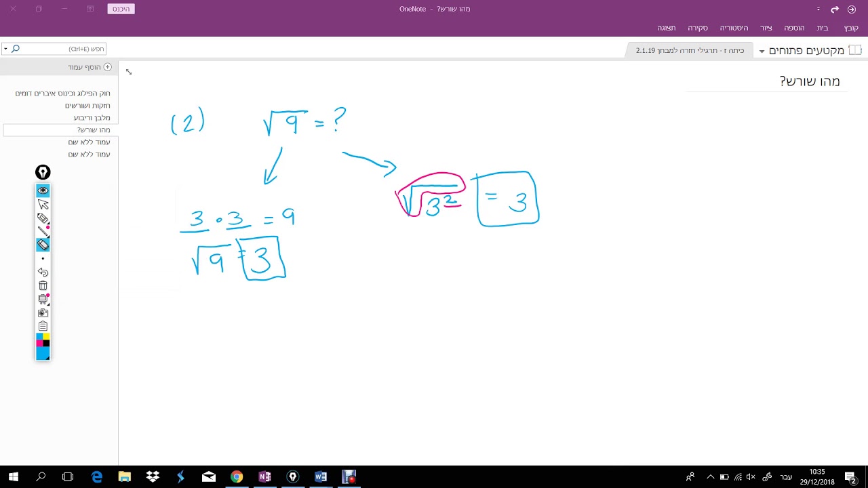Switch to Microsoft Word on taskbar

[321, 476]
